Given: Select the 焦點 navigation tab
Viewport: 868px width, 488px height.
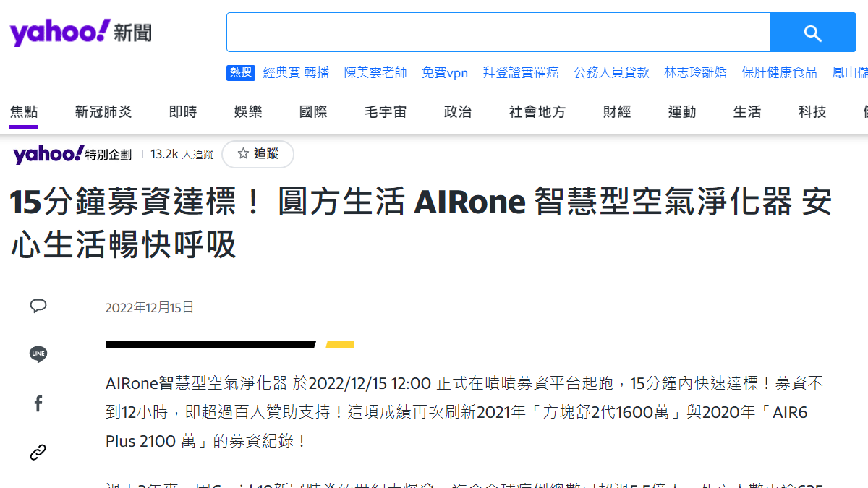Looking at the screenshot, I should point(24,112).
